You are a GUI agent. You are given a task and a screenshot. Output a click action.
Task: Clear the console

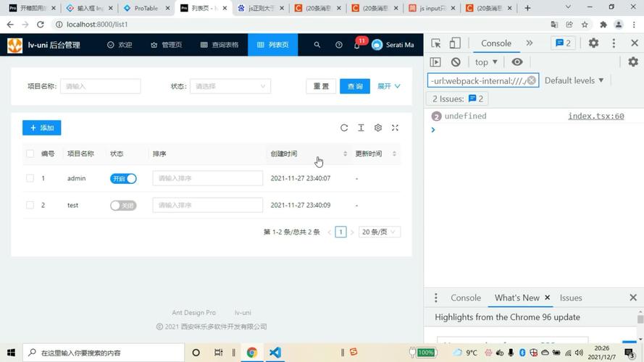[x=456, y=62]
